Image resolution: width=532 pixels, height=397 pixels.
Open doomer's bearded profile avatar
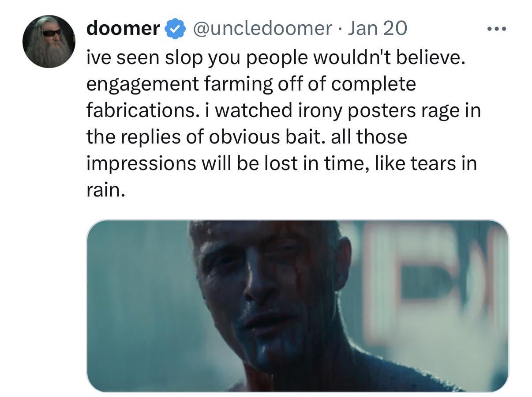pyautogui.click(x=49, y=42)
